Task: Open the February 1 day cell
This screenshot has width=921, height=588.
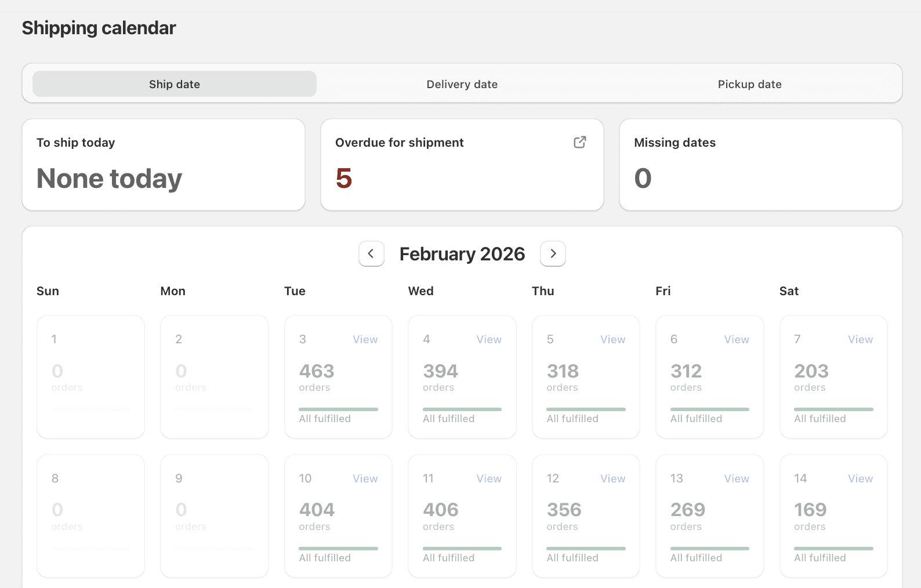Action: [90, 377]
